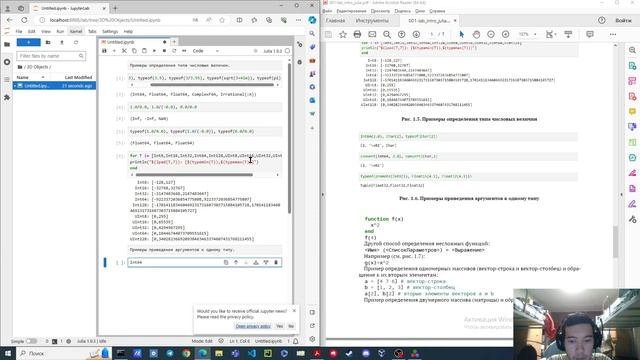Open the Acrobat zoom percentage dropdown
The image size is (640, 360).
pos(528,34)
